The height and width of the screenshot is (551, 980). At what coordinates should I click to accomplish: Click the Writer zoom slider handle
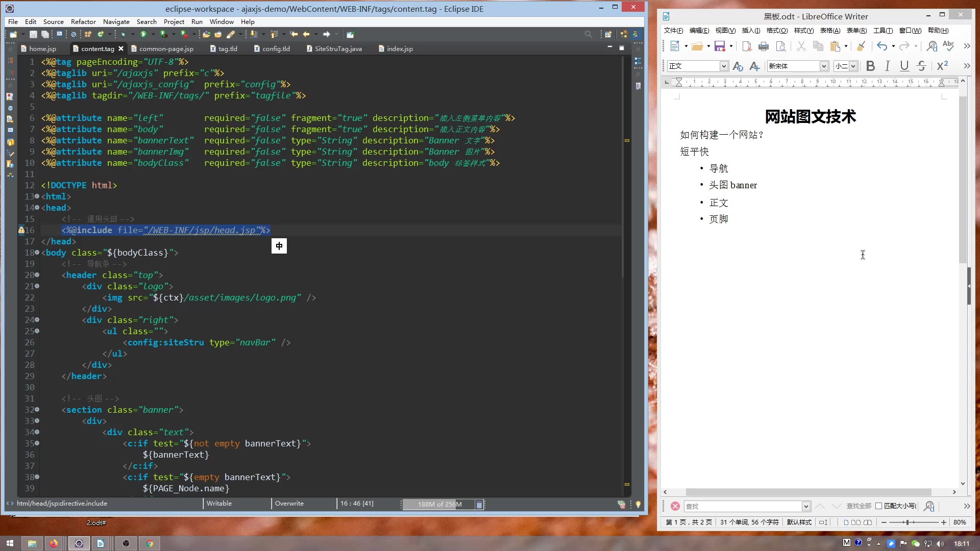(x=908, y=522)
